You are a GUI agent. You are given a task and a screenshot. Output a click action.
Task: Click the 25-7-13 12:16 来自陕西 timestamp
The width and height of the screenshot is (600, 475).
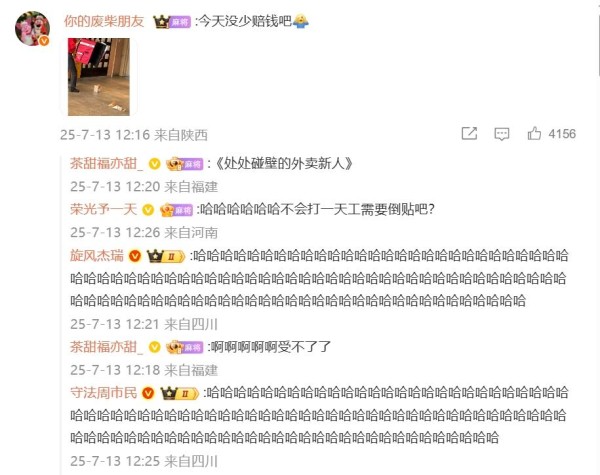[x=134, y=135]
